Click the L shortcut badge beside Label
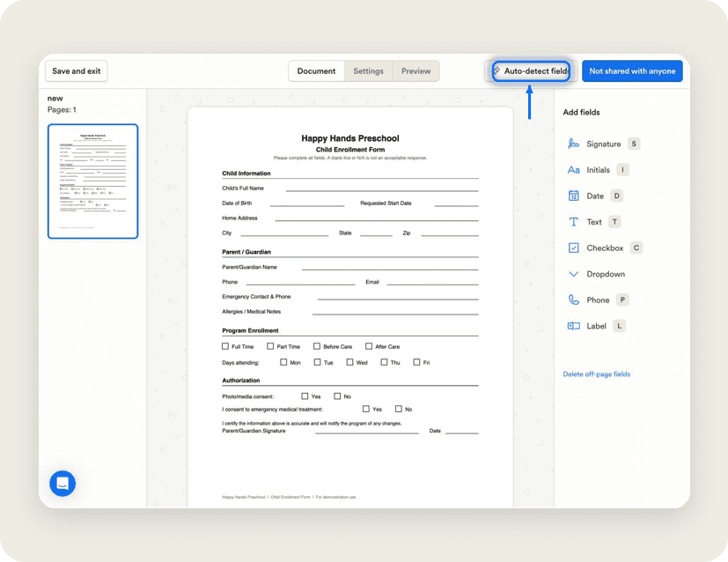 click(619, 326)
